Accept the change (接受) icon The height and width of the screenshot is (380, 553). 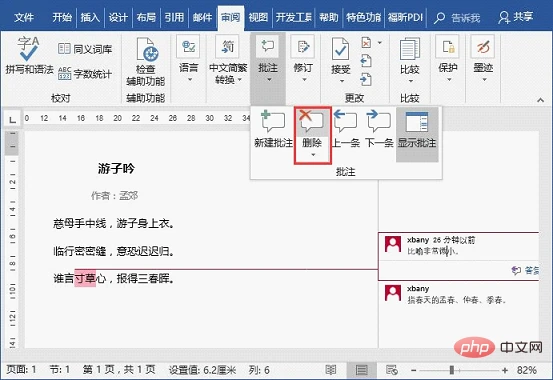[341, 50]
